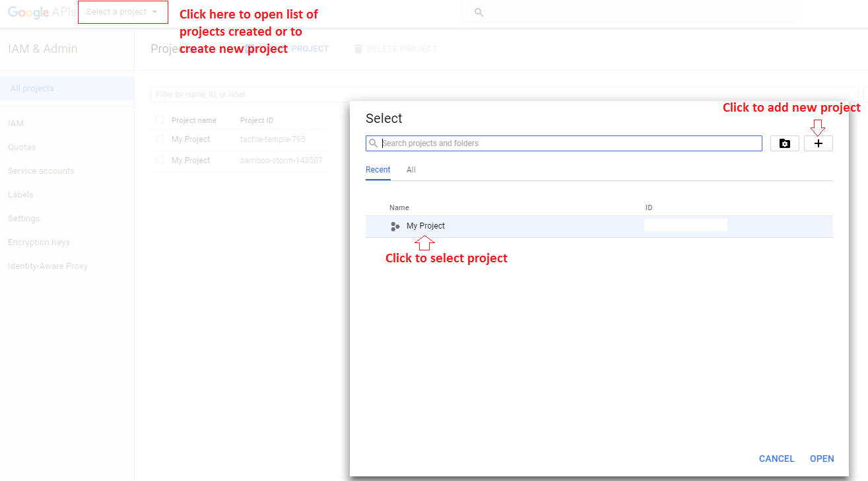This screenshot has height=481, width=868.
Task: Switch to the All tab
Action: pyautogui.click(x=411, y=170)
